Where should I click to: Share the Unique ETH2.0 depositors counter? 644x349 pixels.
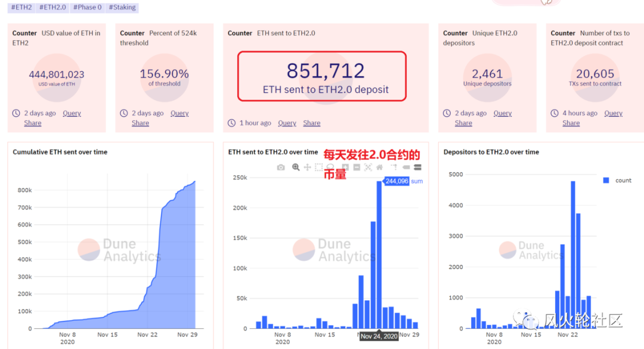463,123
